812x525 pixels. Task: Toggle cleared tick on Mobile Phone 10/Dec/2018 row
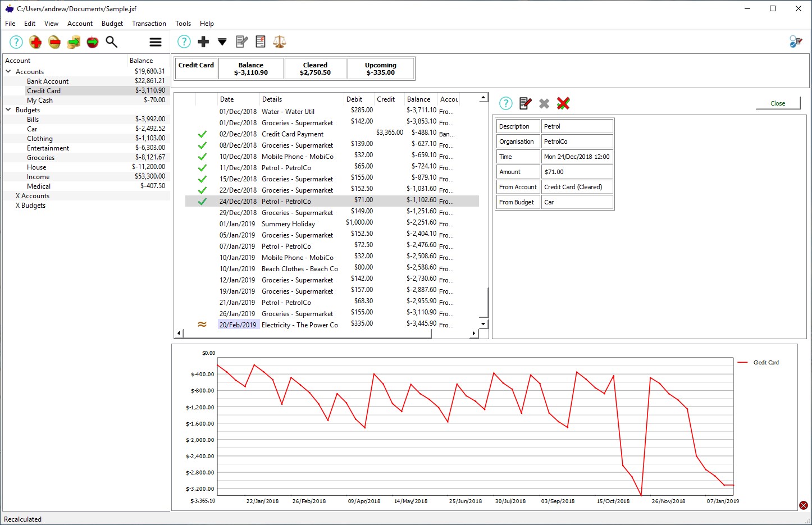(202, 157)
